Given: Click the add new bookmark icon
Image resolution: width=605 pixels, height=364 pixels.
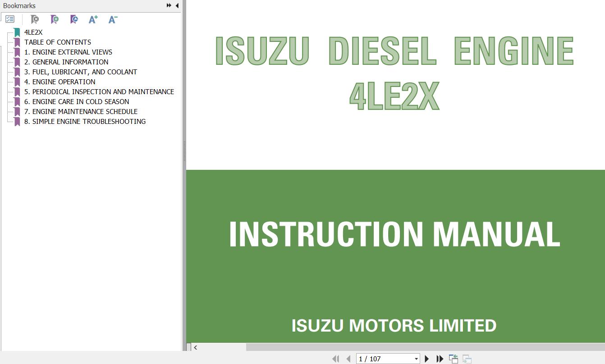Looking at the screenshot, I should click(x=54, y=19).
